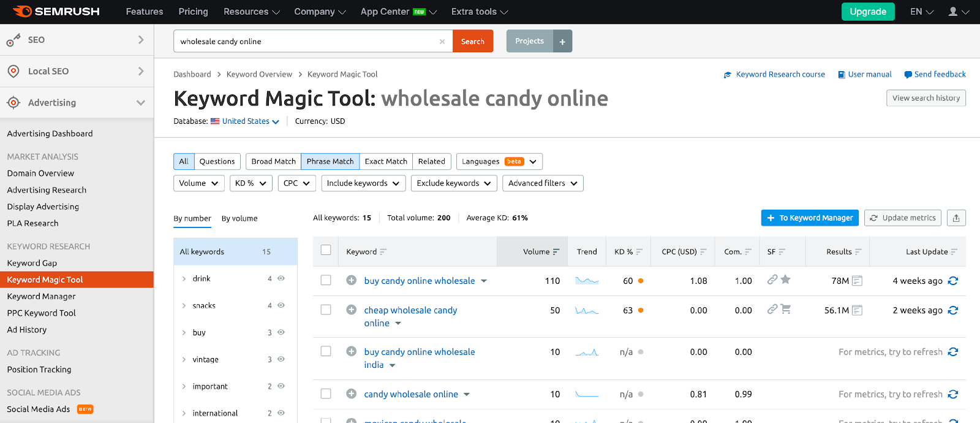Open the CPC filter dropdown
The height and width of the screenshot is (423, 980).
pos(297,183)
